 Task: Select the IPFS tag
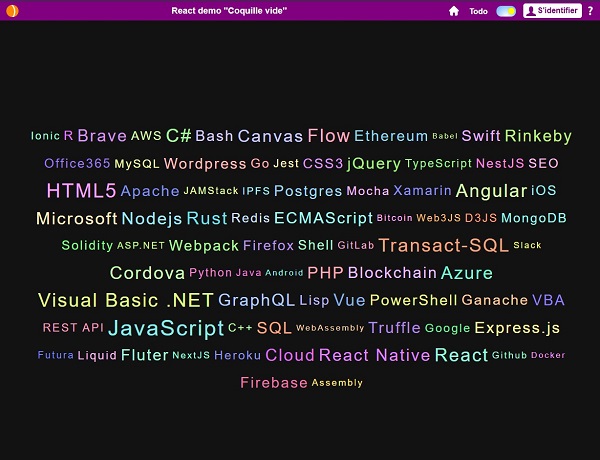[256, 191]
